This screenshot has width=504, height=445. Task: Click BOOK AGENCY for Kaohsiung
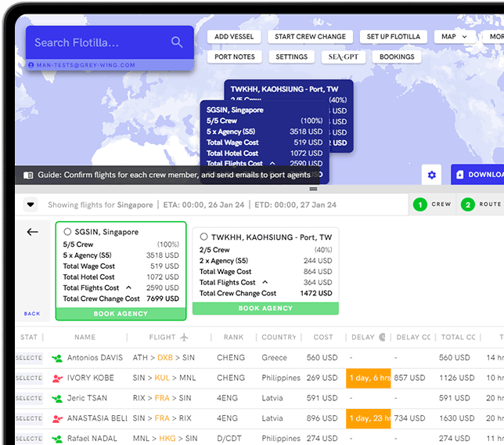click(x=265, y=308)
